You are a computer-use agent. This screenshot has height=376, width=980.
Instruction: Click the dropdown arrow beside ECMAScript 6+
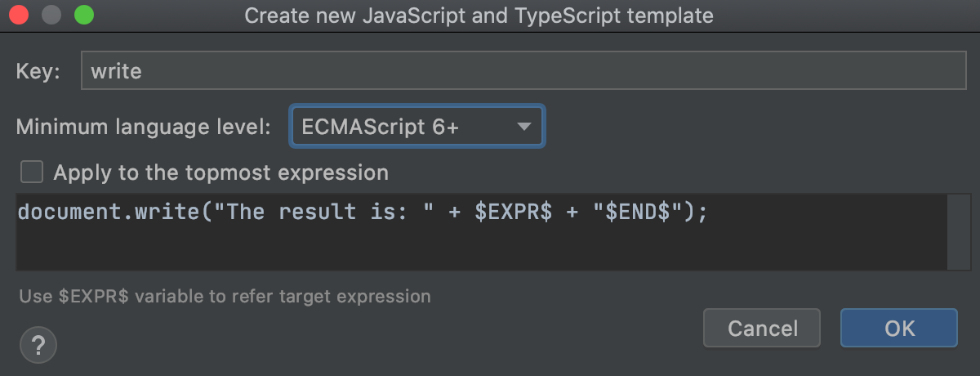(524, 126)
